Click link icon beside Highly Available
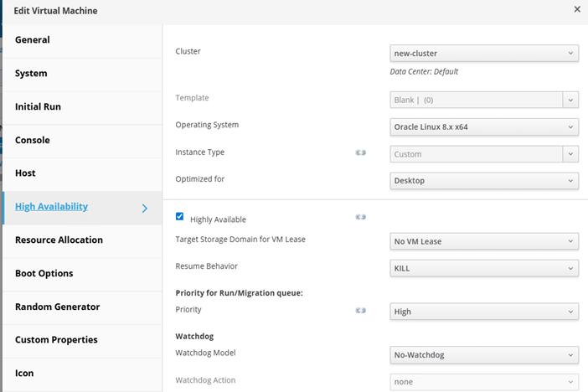588x392 pixels. point(361,217)
